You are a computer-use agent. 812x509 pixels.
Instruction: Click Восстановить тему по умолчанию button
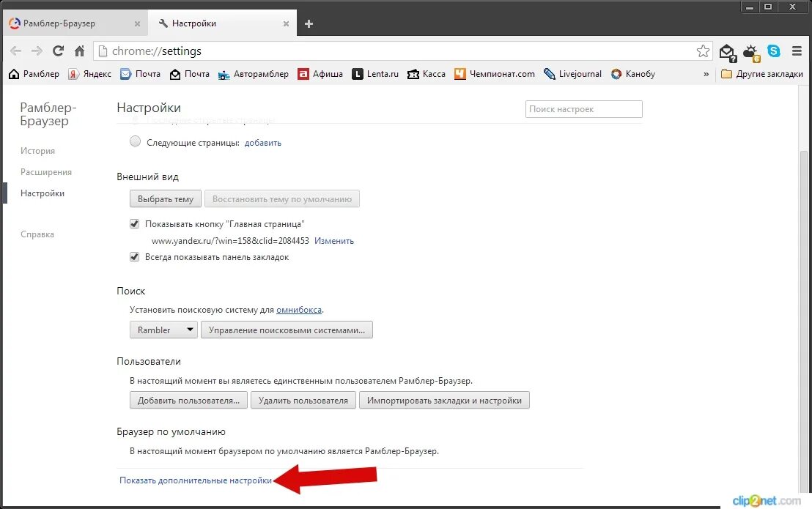pos(282,199)
